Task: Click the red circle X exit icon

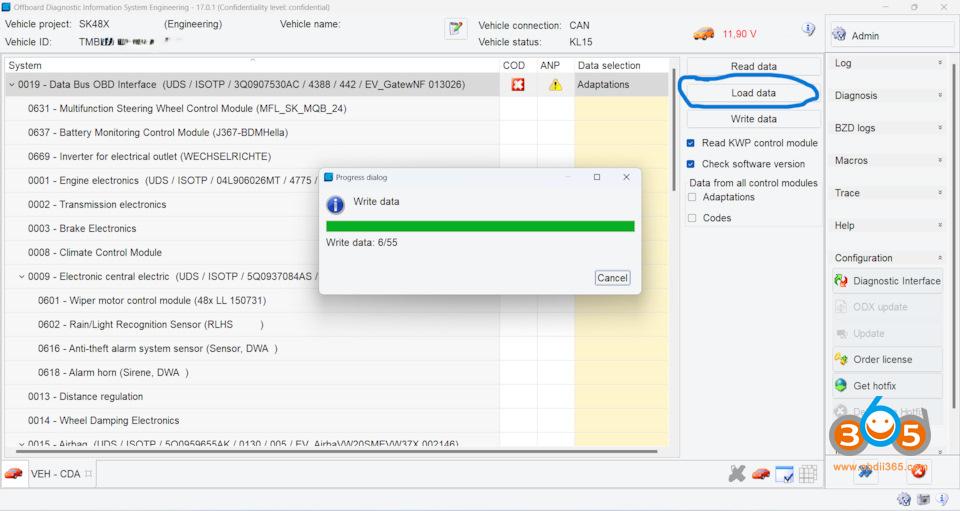Action: [918, 472]
